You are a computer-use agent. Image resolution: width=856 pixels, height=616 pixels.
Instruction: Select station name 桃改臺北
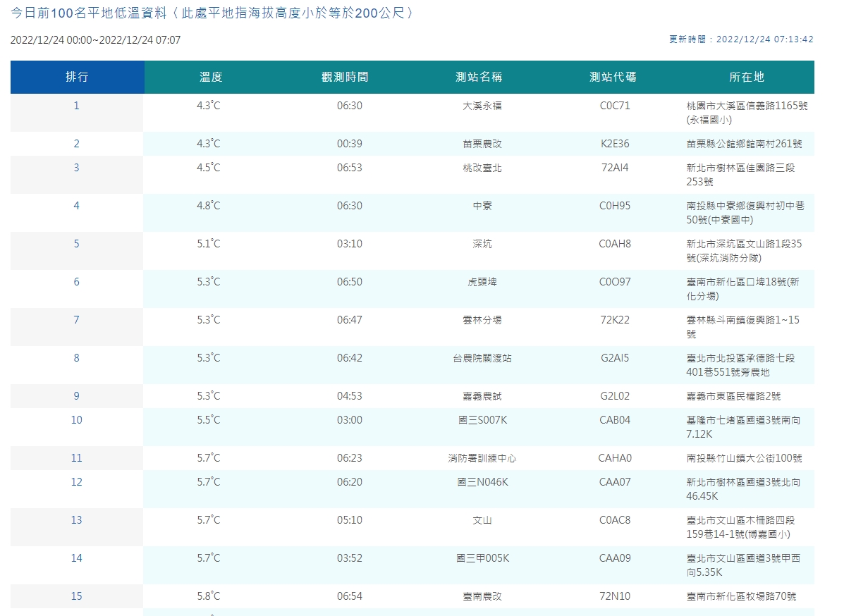click(482, 168)
